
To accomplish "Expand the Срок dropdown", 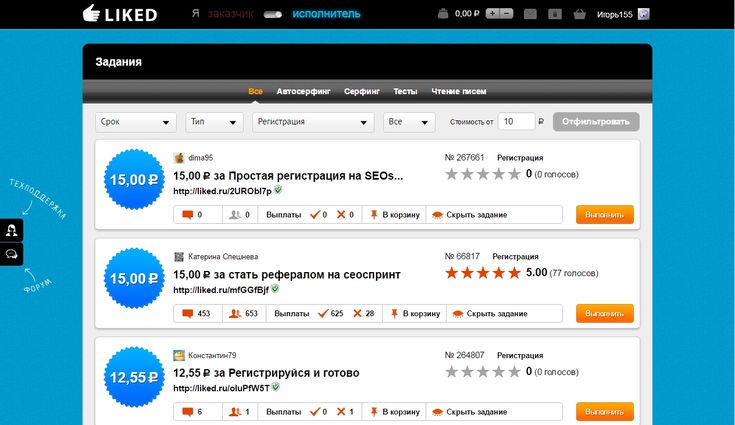I will [x=136, y=122].
